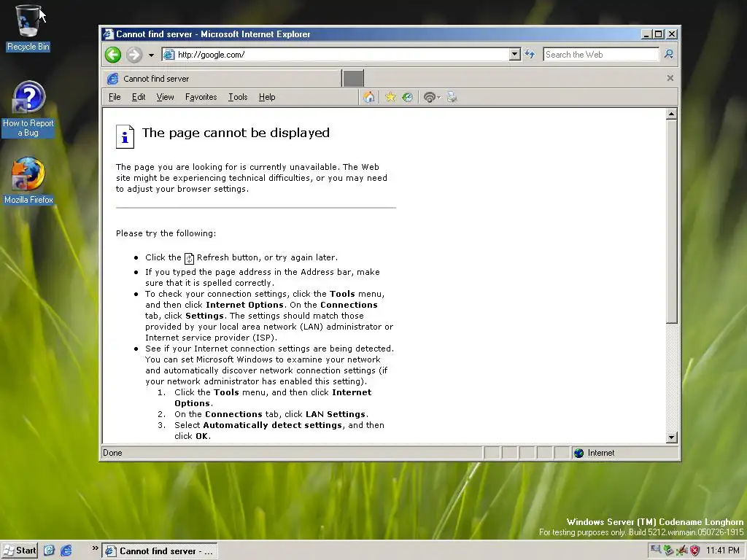This screenshot has height=560, width=747.
Task: Click the Internet zone globe in status bar
Action: pyautogui.click(x=578, y=453)
